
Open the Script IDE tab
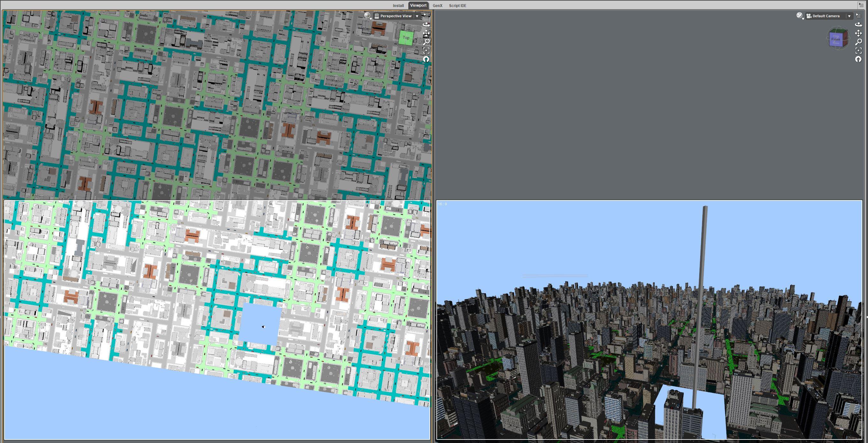point(457,5)
